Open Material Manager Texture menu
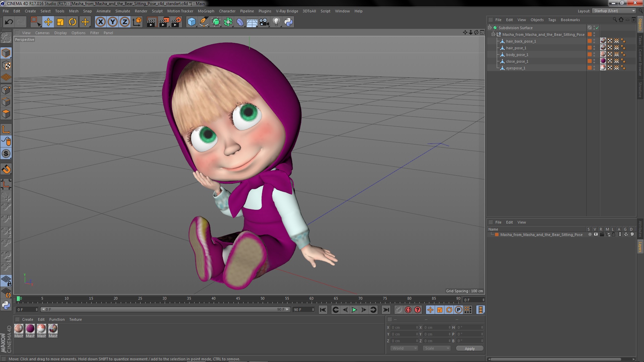644x362 pixels. (x=75, y=319)
